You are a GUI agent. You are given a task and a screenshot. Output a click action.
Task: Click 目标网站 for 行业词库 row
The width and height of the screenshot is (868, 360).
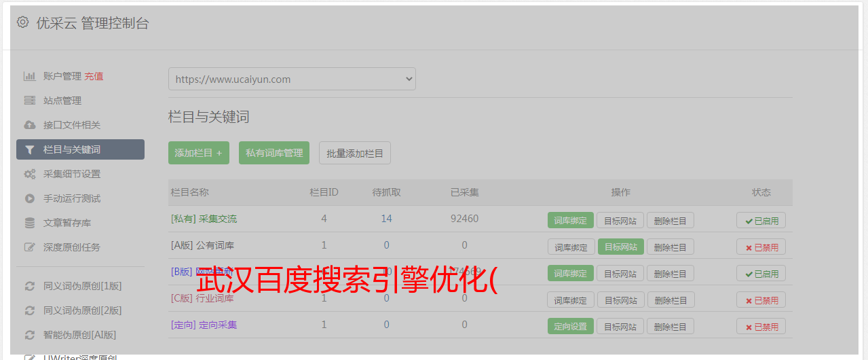(620, 300)
